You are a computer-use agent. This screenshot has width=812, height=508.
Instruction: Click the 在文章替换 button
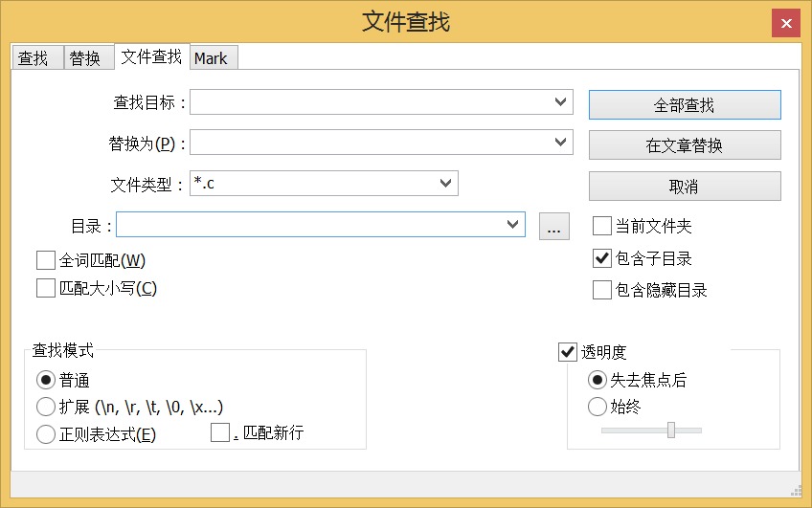pyautogui.click(x=685, y=145)
